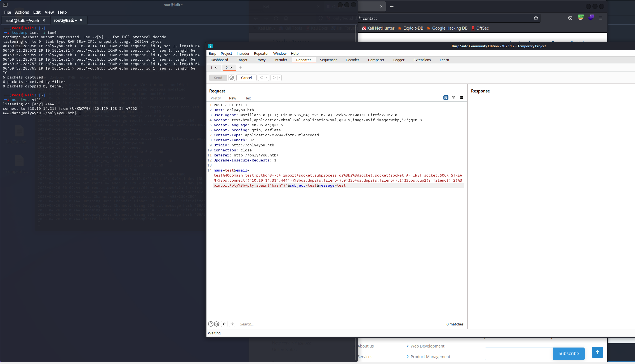This screenshot has width=635, height=364.
Task: Click scroll-to-top arrow on webpage
Action: pos(597,352)
